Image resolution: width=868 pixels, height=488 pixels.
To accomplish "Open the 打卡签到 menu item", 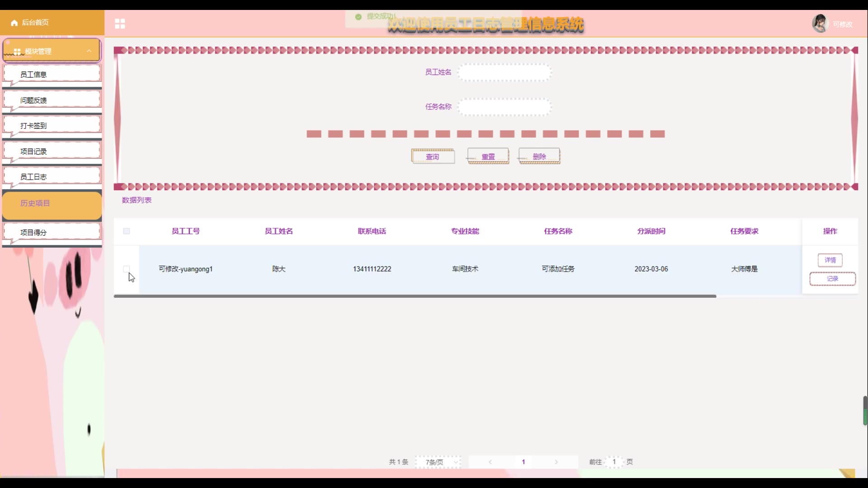I will tap(52, 126).
